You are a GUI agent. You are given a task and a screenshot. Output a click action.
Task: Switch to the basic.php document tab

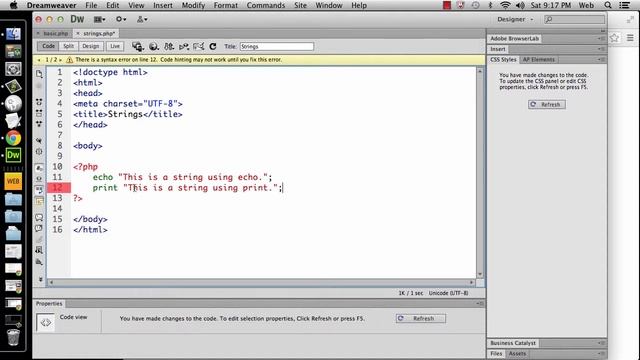coord(56,33)
